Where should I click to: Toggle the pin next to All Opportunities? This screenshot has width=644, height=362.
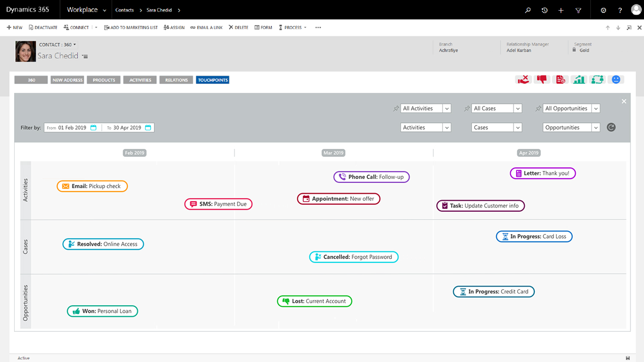tap(538, 109)
